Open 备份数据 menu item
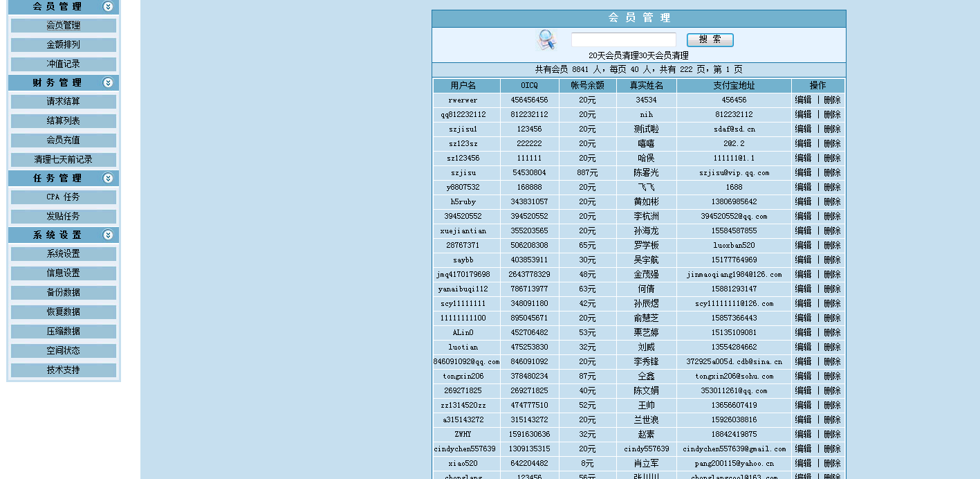 64,293
